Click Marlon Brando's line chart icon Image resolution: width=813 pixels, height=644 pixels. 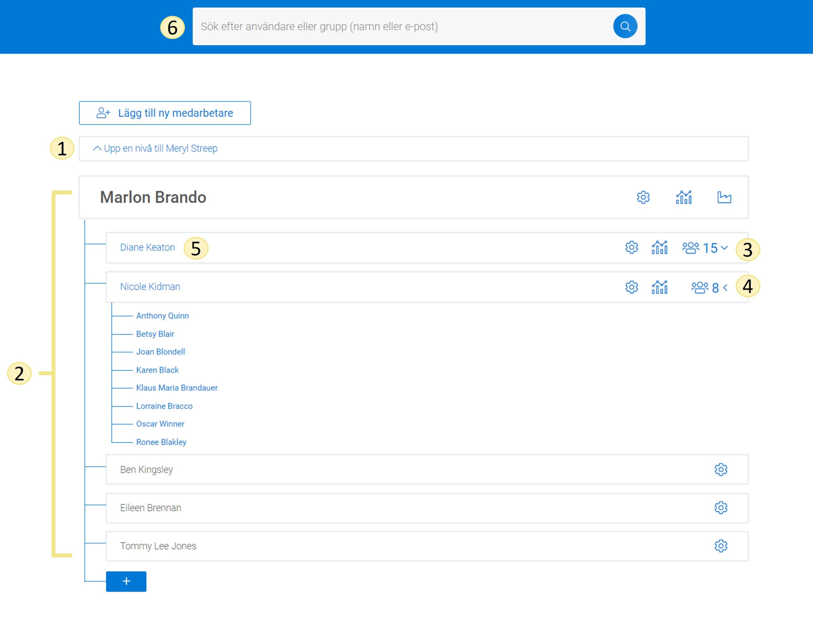point(724,197)
